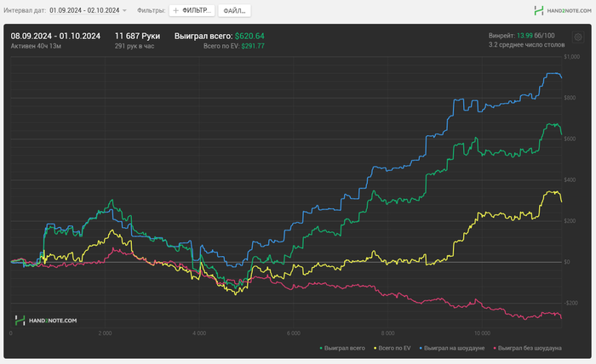The image size is (596, 364).
Task: Open the date interval dropdown arrow
Action: tap(124, 10)
